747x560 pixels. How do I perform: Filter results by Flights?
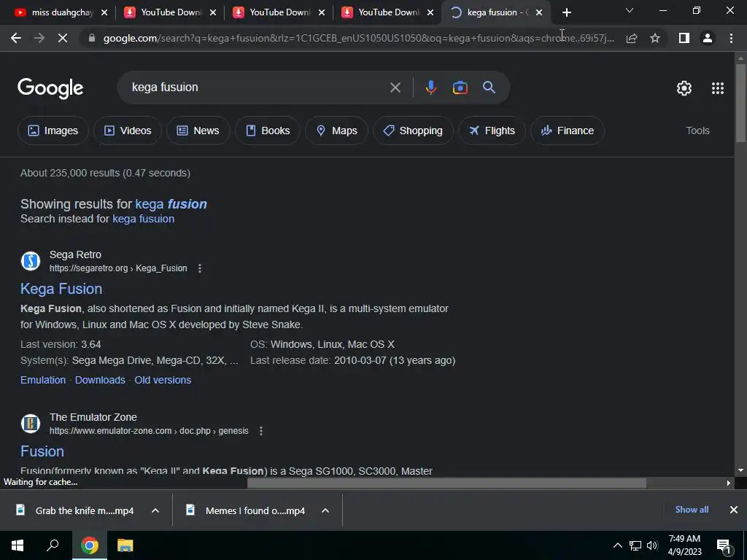tap(492, 131)
